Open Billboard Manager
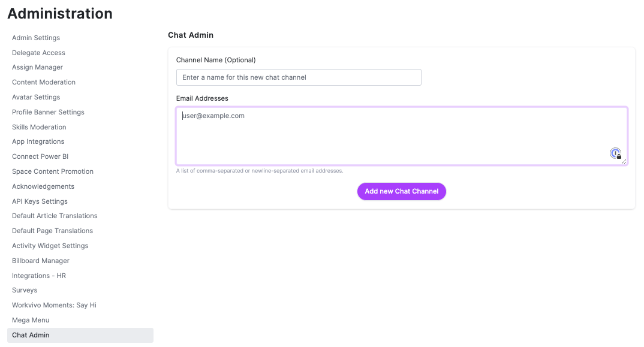Screen dimensions: 644x347 point(41,261)
